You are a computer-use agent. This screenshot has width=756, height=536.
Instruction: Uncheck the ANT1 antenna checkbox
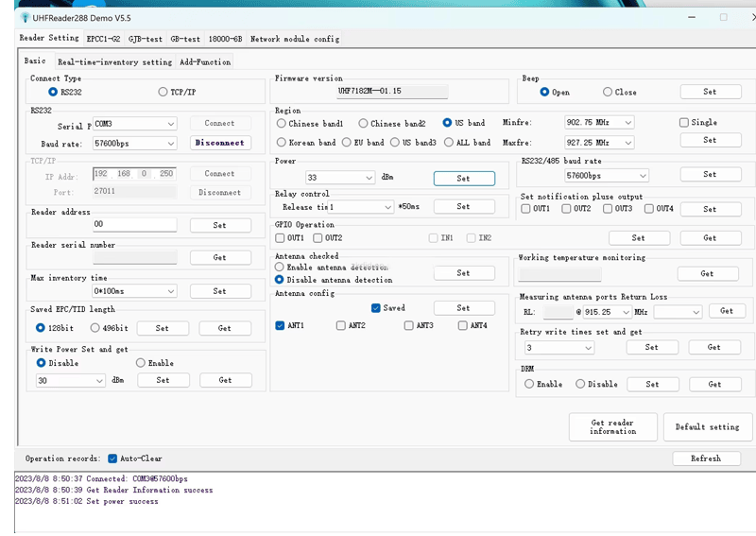(x=289, y=325)
